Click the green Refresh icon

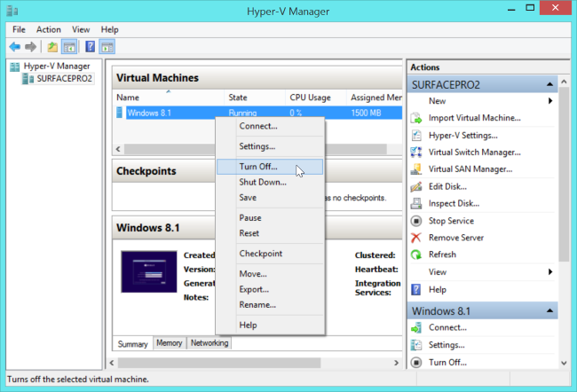point(416,255)
